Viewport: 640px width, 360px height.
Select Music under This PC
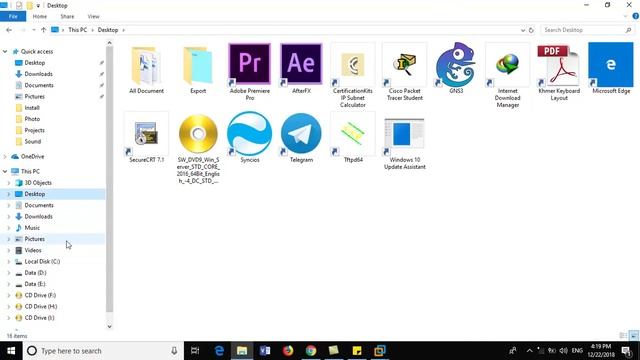tap(32, 228)
